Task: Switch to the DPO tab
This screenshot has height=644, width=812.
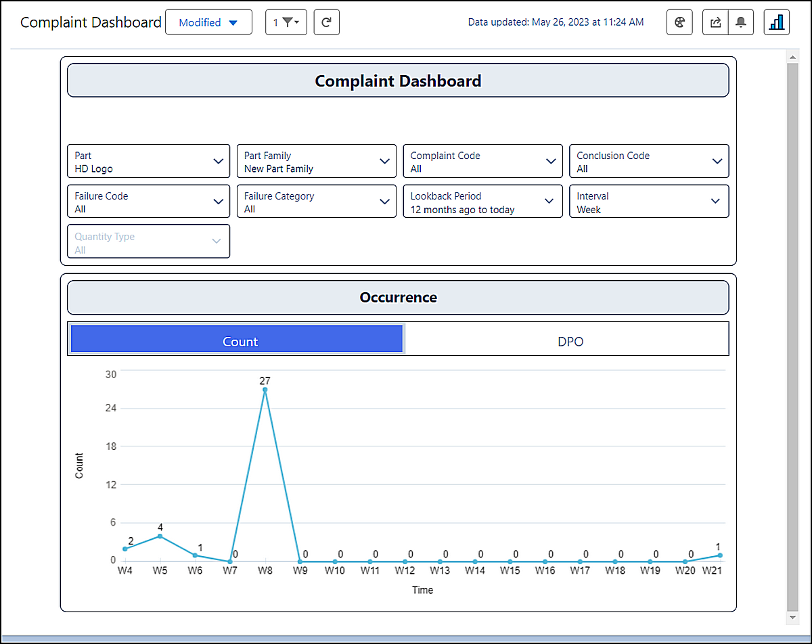Action: pyautogui.click(x=570, y=342)
